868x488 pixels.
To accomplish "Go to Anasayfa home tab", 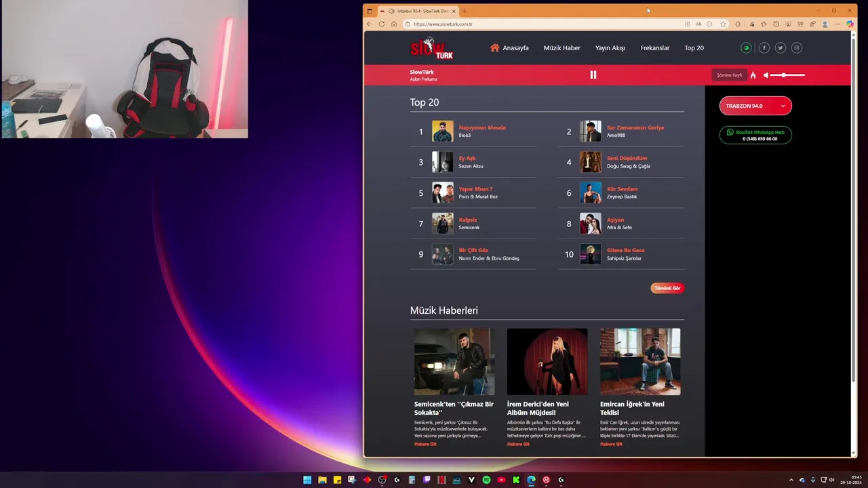I will click(x=509, y=48).
